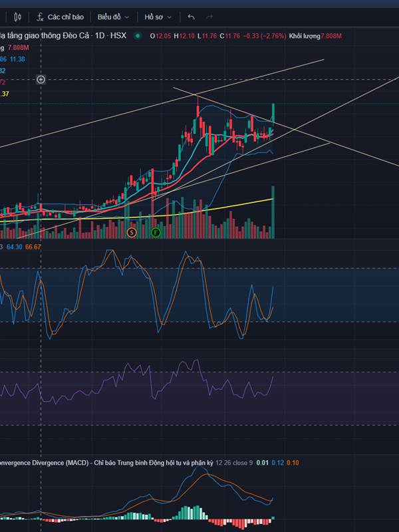Click the green market status dot
The height and width of the screenshot is (532, 399).
(x=138, y=36)
